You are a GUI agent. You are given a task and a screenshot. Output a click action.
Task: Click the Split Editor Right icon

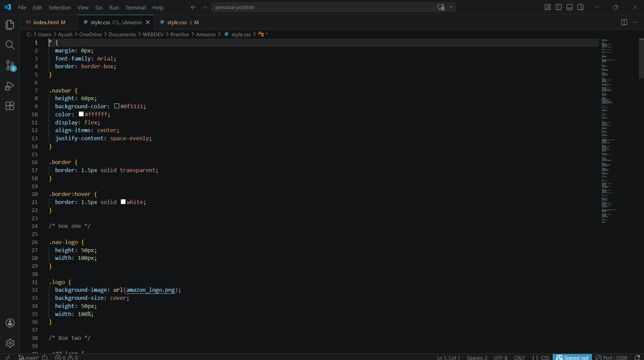coord(624,22)
